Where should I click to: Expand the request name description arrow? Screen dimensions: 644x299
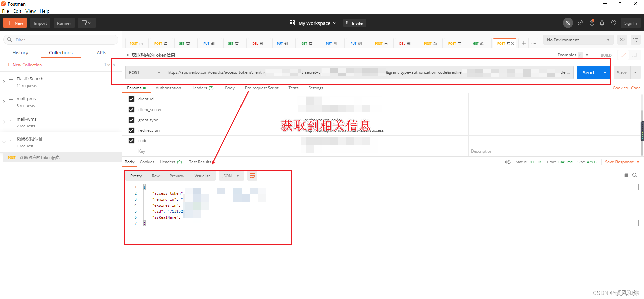pyautogui.click(x=128, y=55)
